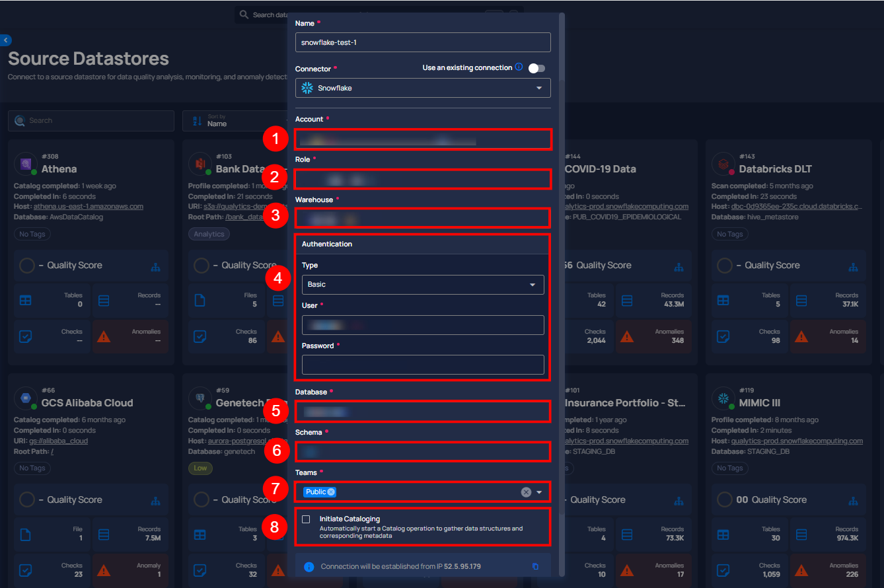Collapse the left sidebar chevron
This screenshot has height=588, width=884.
5,40
